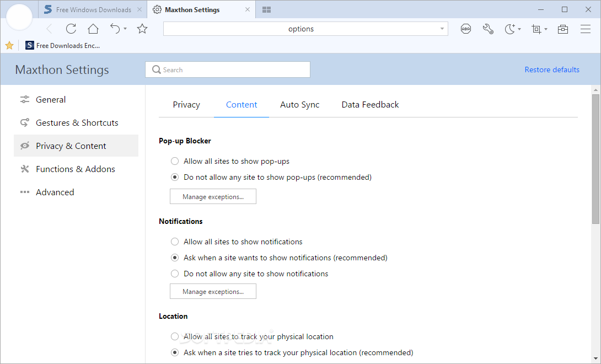Click the settings Search field

(x=228, y=69)
